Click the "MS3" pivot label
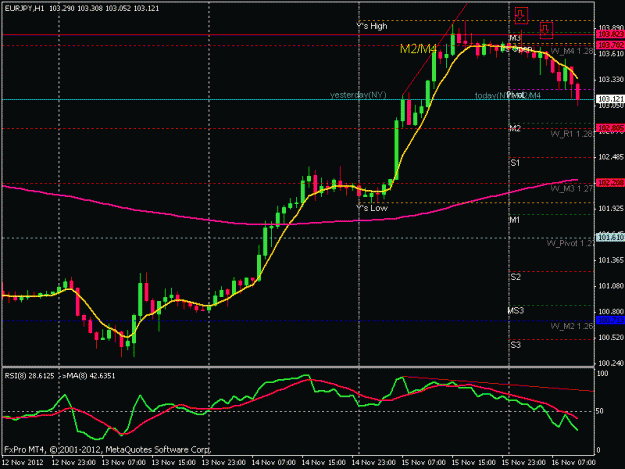The width and height of the screenshot is (625, 469). [x=515, y=310]
